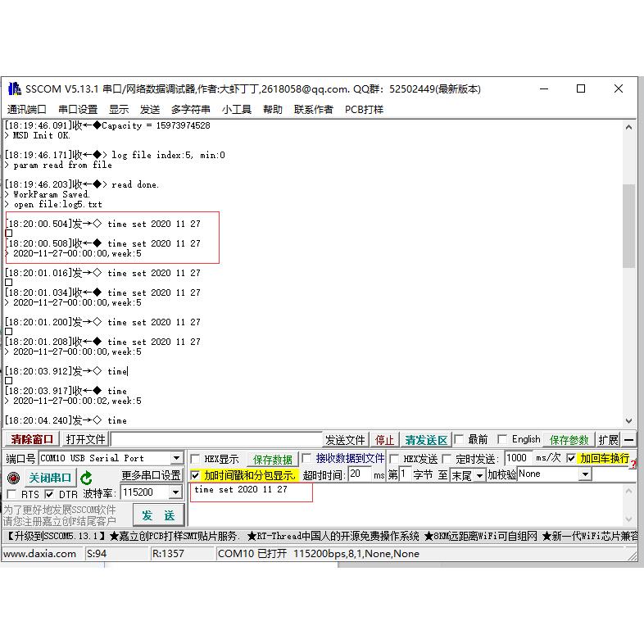The image size is (644, 644).
Task: Click the 'Capacity = 15973974528' log line
Action: (x=156, y=125)
